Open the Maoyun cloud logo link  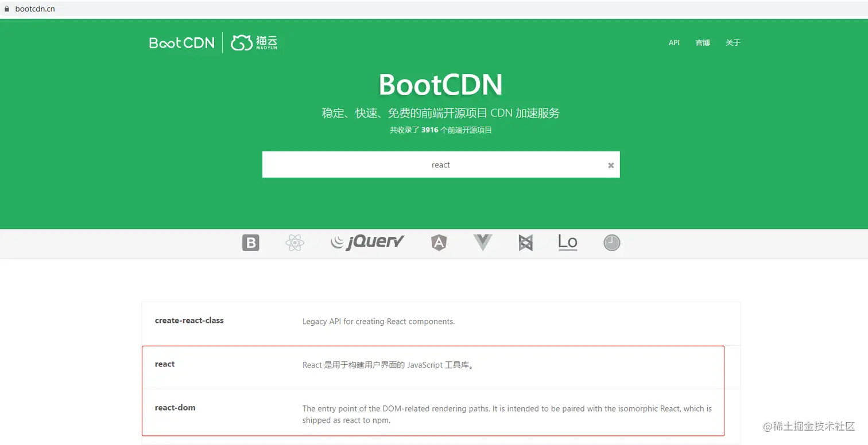pyautogui.click(x=254, y=42)
